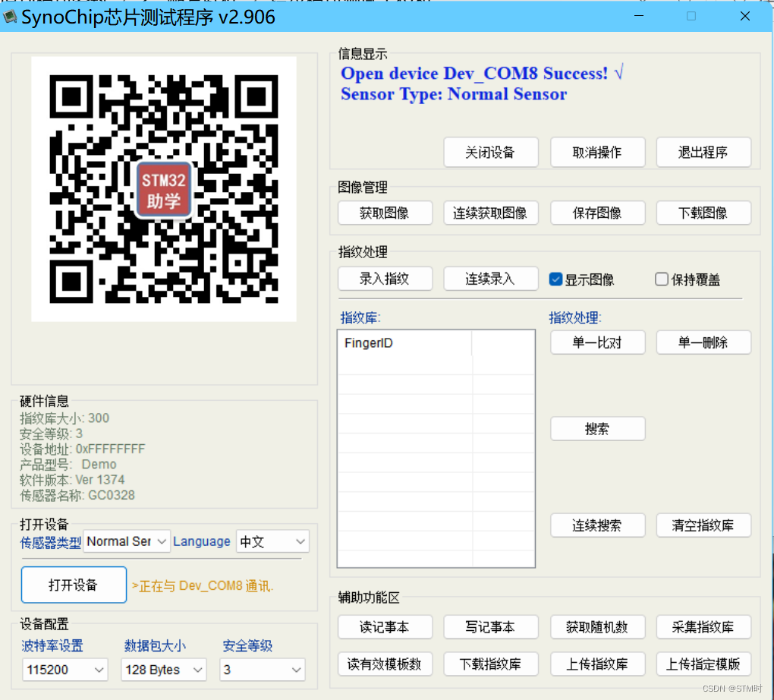Click the 采集指纹库 button
Screen dimensions: 774x700
pos(703,627)
